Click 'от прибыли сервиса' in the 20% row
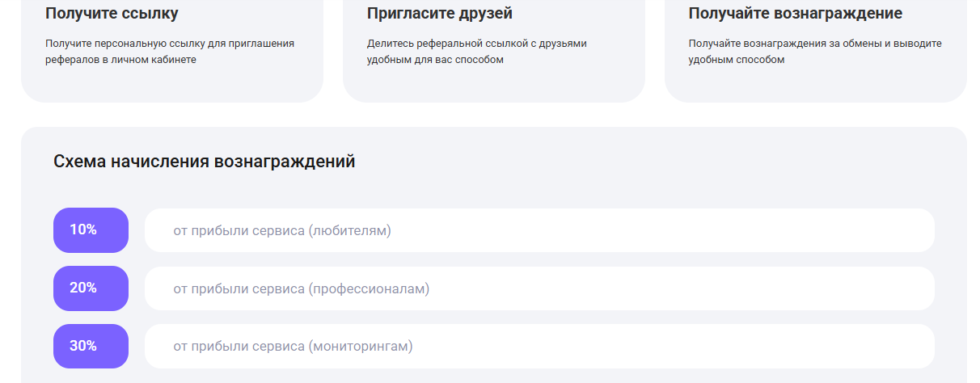The width and height of the screenshot is (980, 383). [x=239, y=289]
